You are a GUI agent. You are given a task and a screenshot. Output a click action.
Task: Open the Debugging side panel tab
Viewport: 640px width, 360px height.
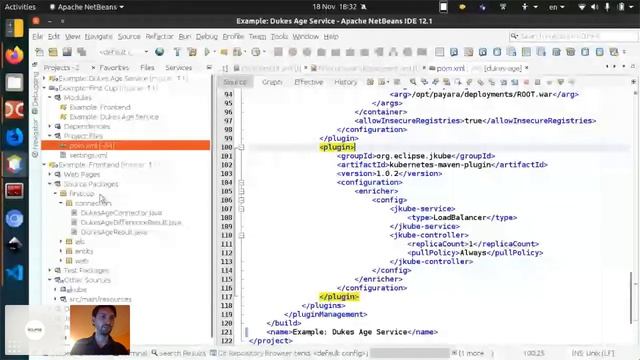pos(35,92)
